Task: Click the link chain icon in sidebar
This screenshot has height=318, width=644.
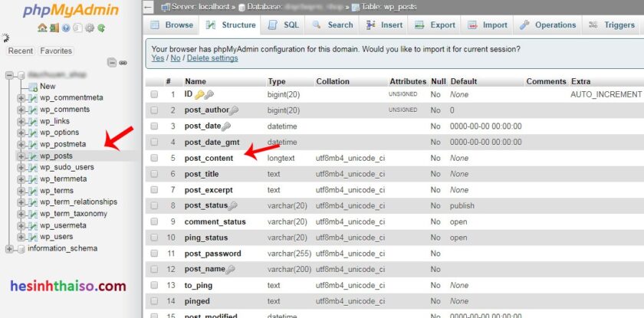Action: coord(123,63)
